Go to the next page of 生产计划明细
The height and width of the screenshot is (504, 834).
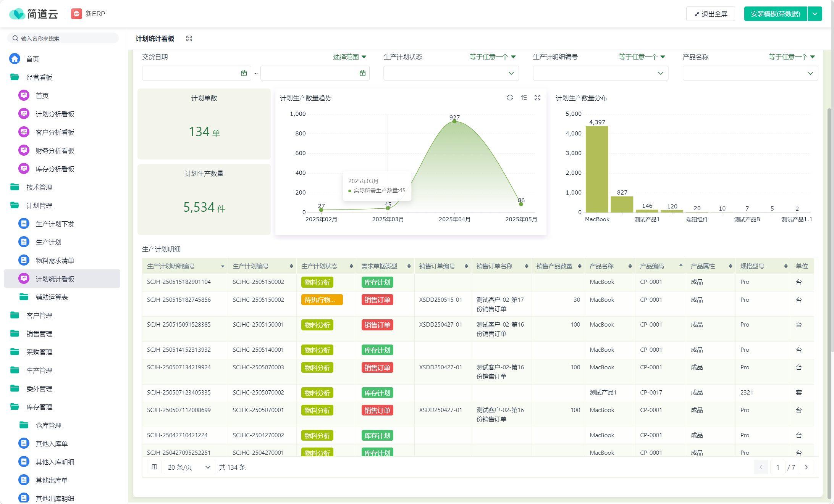807,467
